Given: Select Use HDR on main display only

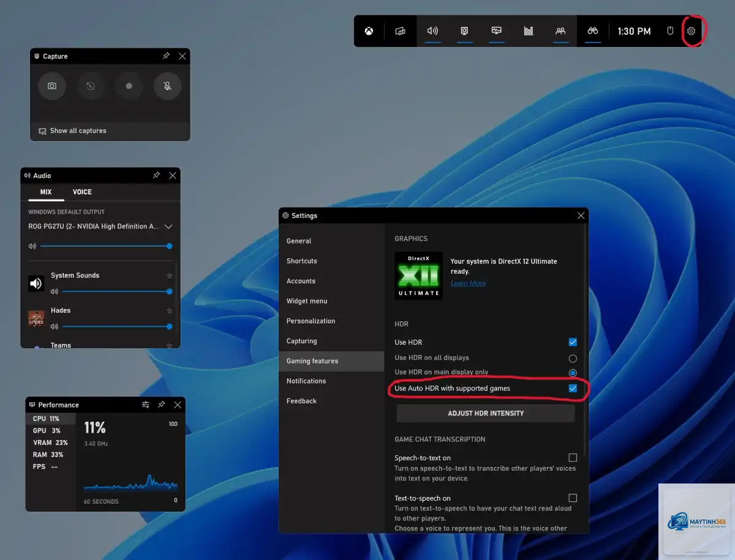Looking at the screenshot, I should [x=573, y=373].
